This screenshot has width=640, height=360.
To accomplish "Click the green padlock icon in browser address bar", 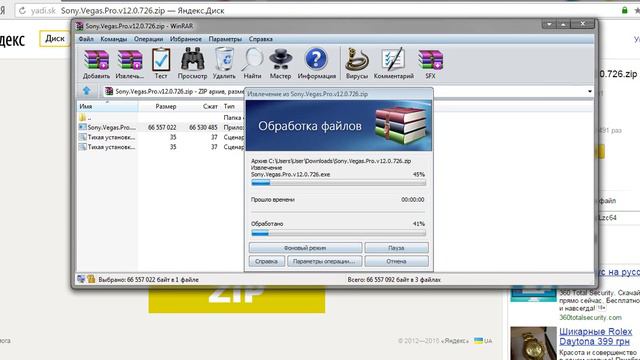I will 624,11.
